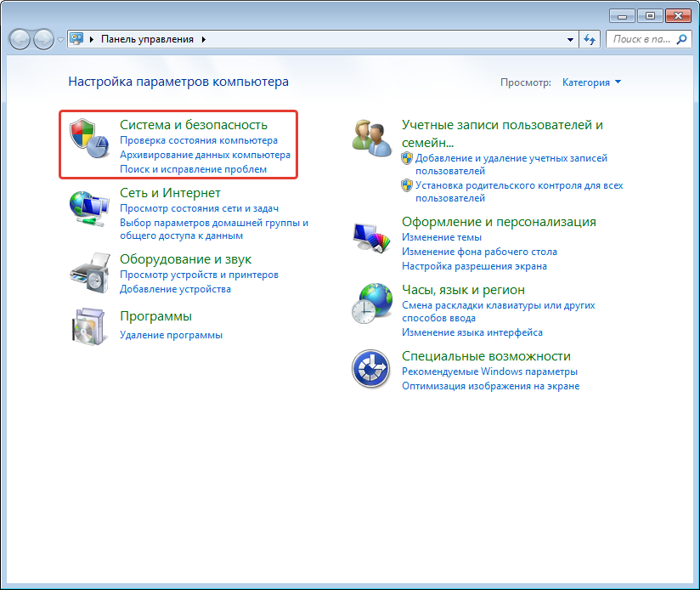This screenshot has height=590, width=700.
Task: Go back with the Back arrow button
Action: 20,39
